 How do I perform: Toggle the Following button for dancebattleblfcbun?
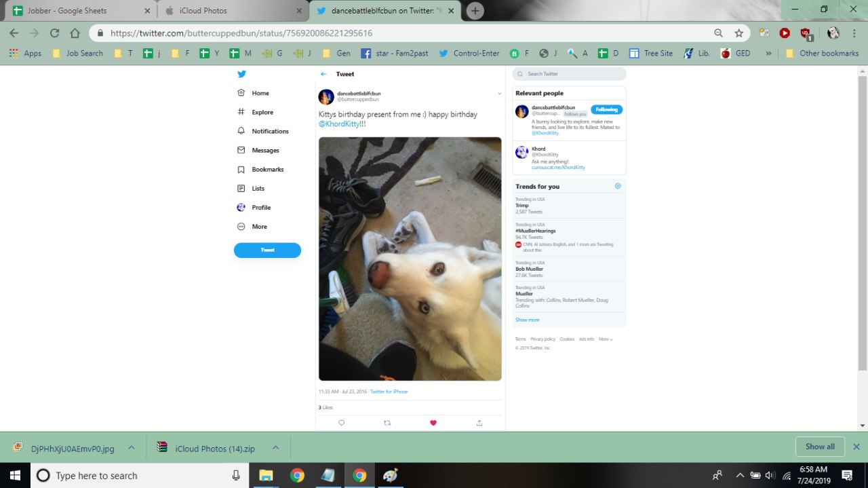pos(606,109)
